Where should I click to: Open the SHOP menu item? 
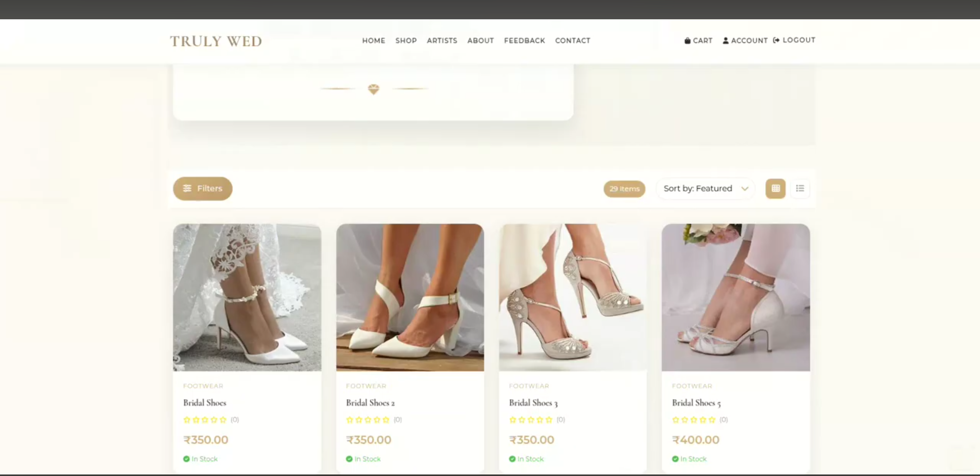tap(406, 40)
